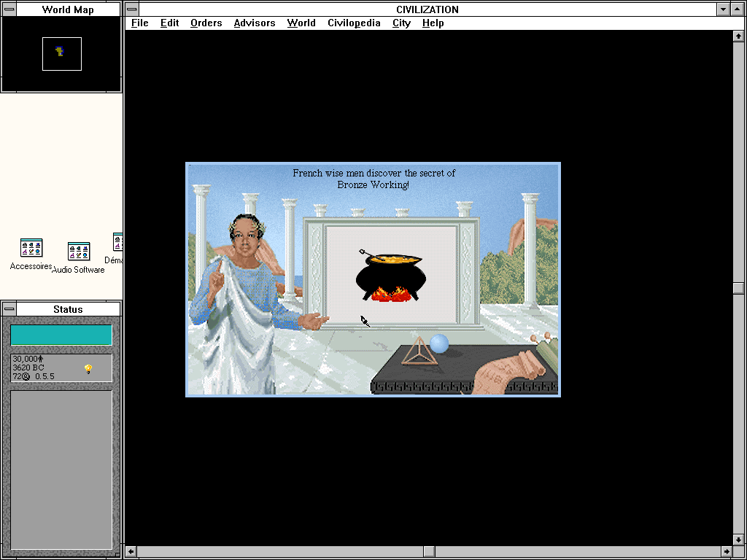This screenshot has height=560, width=747.
Task: Click the lightbulb research indicator in Status
Action: coord(88,368)
